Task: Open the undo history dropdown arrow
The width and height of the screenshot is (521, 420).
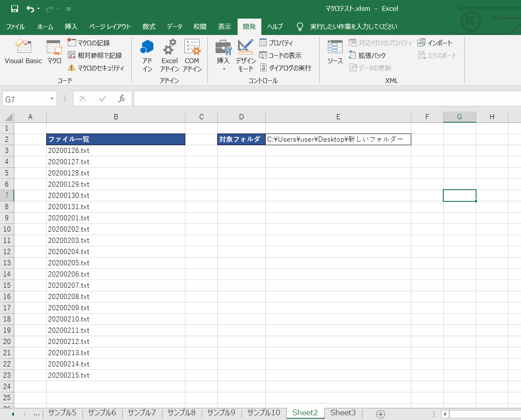Action: 38,9
